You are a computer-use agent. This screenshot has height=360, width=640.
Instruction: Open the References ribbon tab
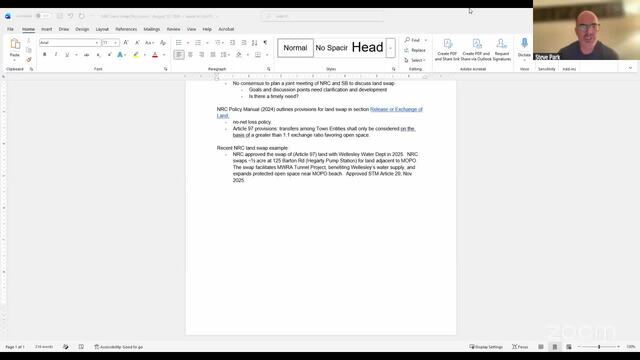pos(126,29)
